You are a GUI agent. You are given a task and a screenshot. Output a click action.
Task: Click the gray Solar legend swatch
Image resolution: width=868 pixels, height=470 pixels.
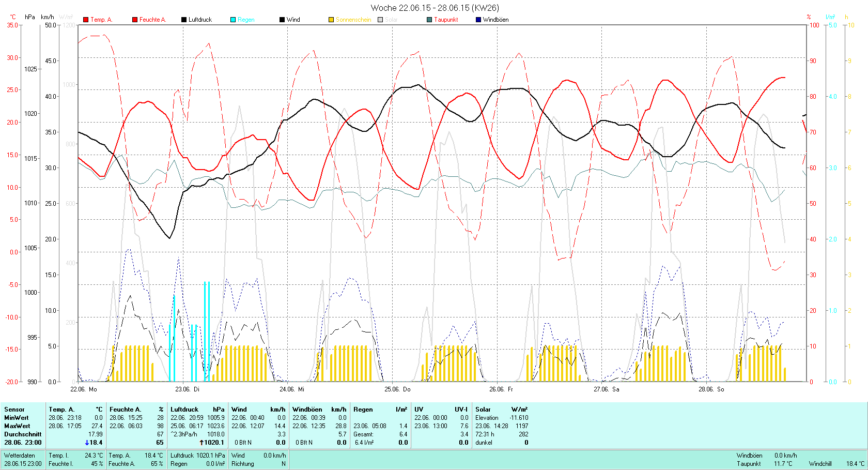point(380,20)
